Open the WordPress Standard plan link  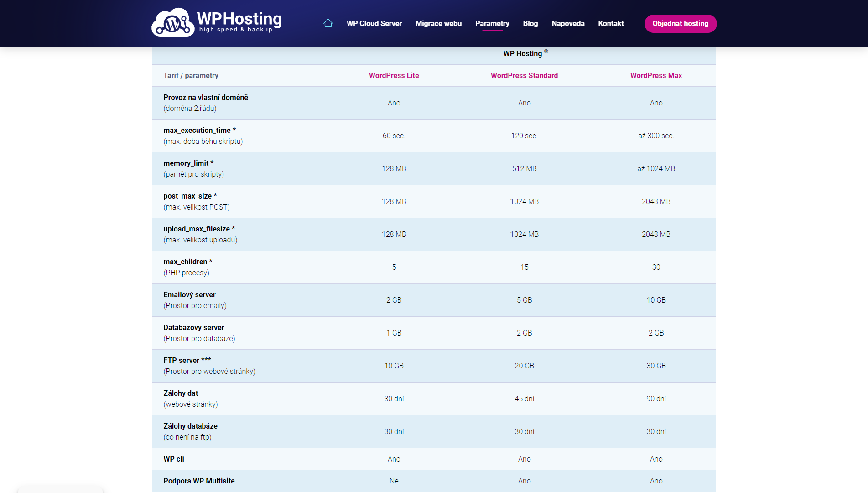(524, 76)
